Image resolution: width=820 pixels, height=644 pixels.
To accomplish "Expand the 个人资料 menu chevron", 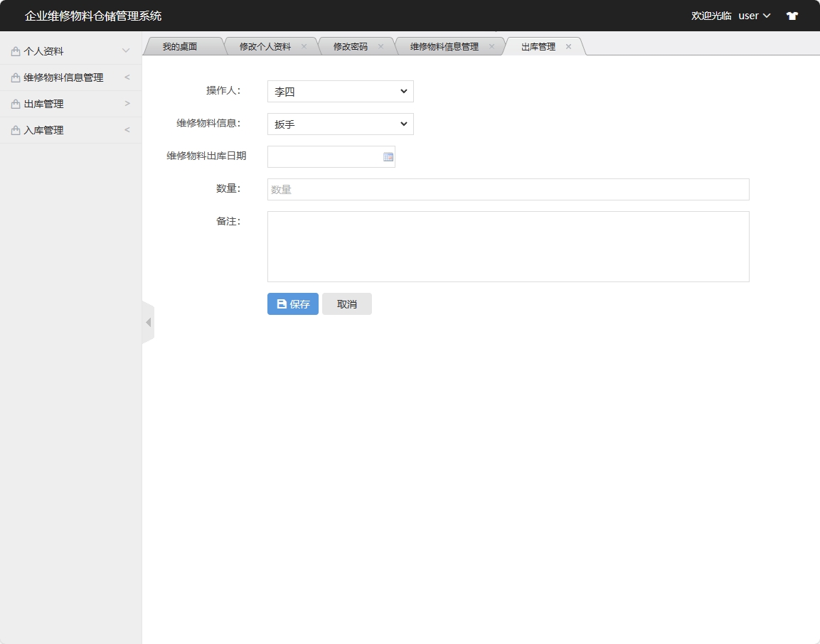I will [127, 50].
